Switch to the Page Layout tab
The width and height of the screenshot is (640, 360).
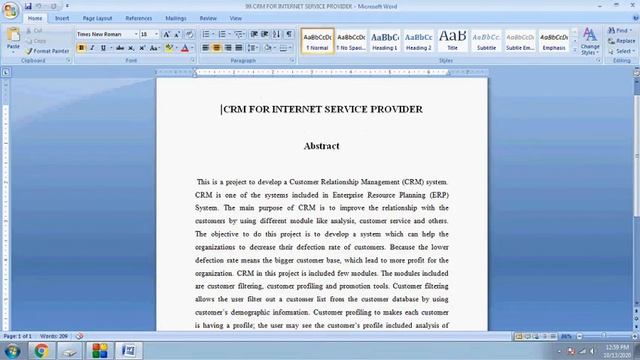pos(97,18)
